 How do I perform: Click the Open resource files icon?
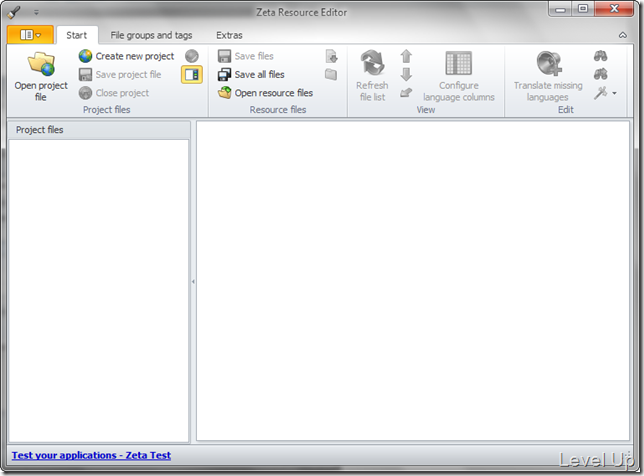[x=224, y=93]
